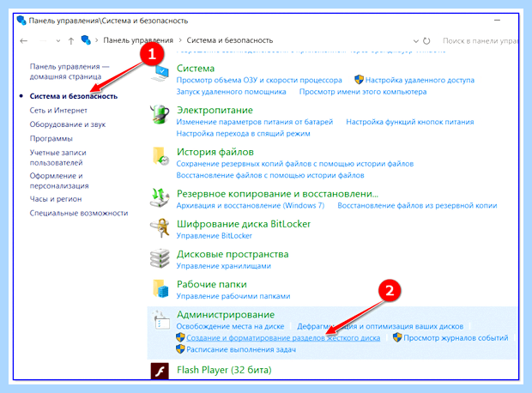This screenshot has height=393, width=532.
Task: Click the Flash Player red icon
Action: pyautogui.click(x=160, y=371)
